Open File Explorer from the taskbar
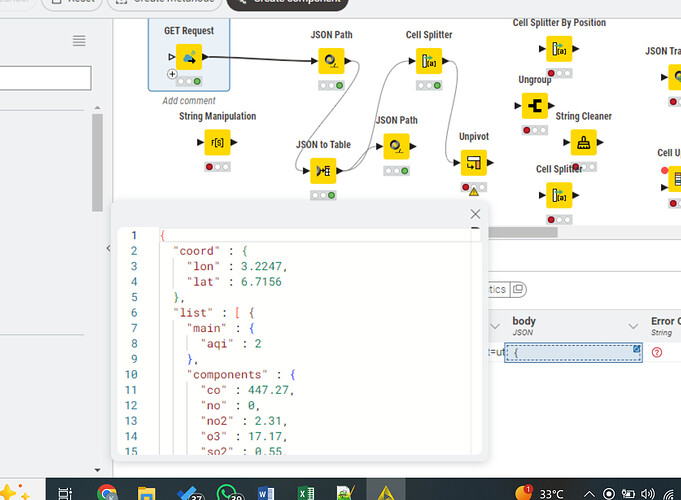The image size is (681, 500). point(146,493)
